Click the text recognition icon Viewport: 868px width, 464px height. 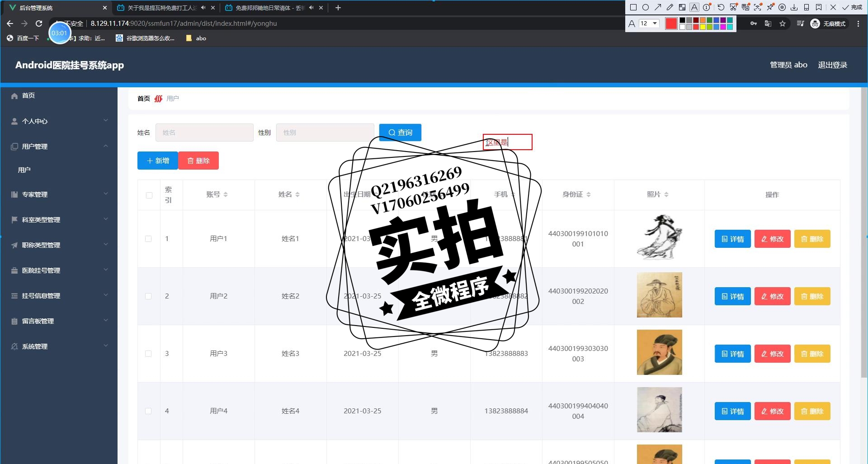(x=758, y=7)
